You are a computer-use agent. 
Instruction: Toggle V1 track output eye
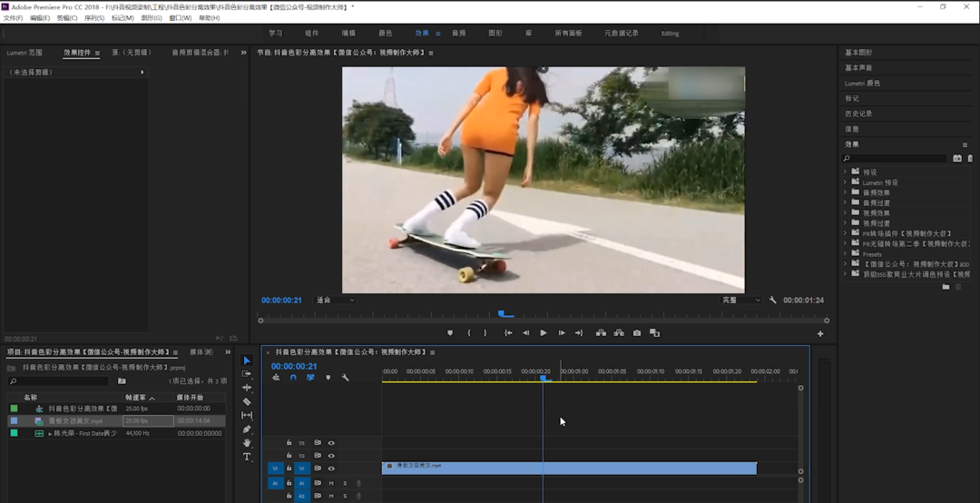pos(331,468)
